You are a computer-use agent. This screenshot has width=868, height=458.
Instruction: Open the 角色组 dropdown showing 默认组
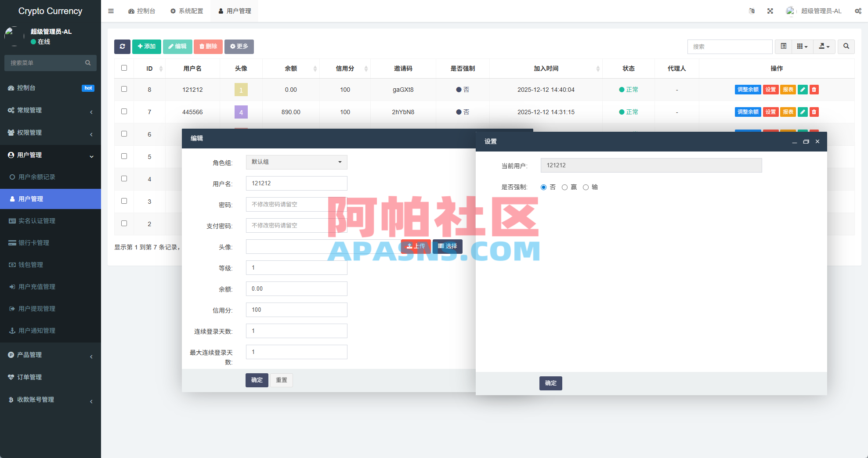click(297, 162)
